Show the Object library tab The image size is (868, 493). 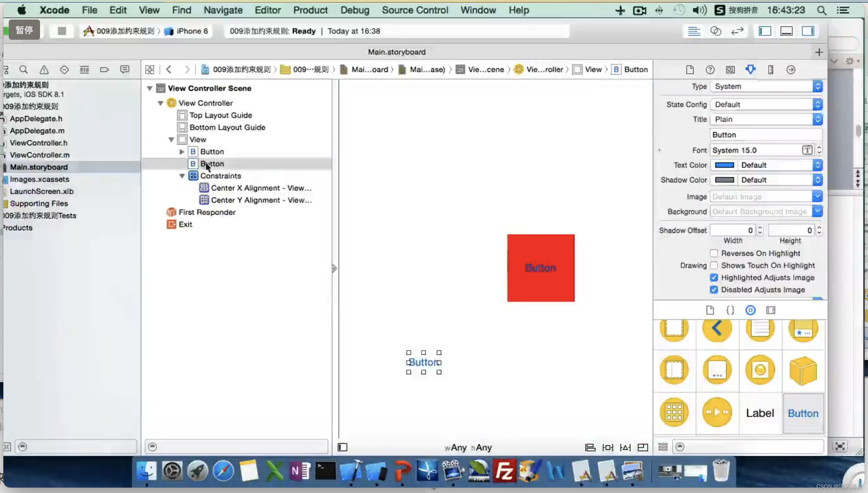click(750, 310)
